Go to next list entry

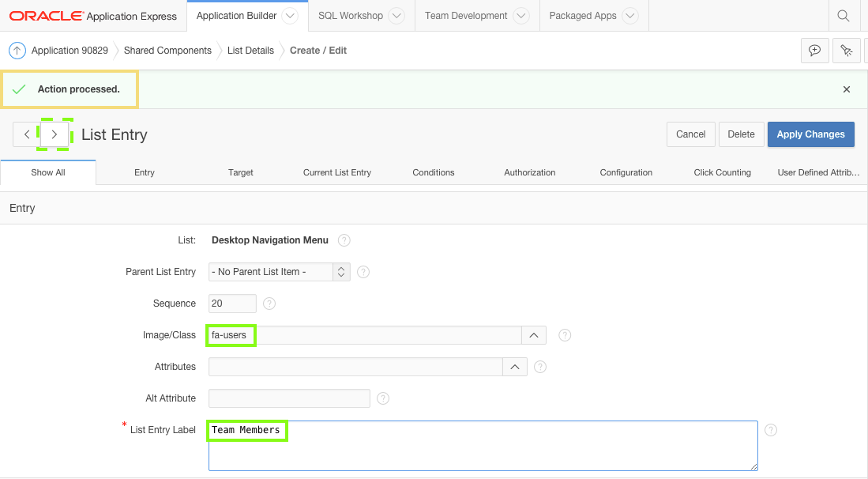[x=54, y=134]
